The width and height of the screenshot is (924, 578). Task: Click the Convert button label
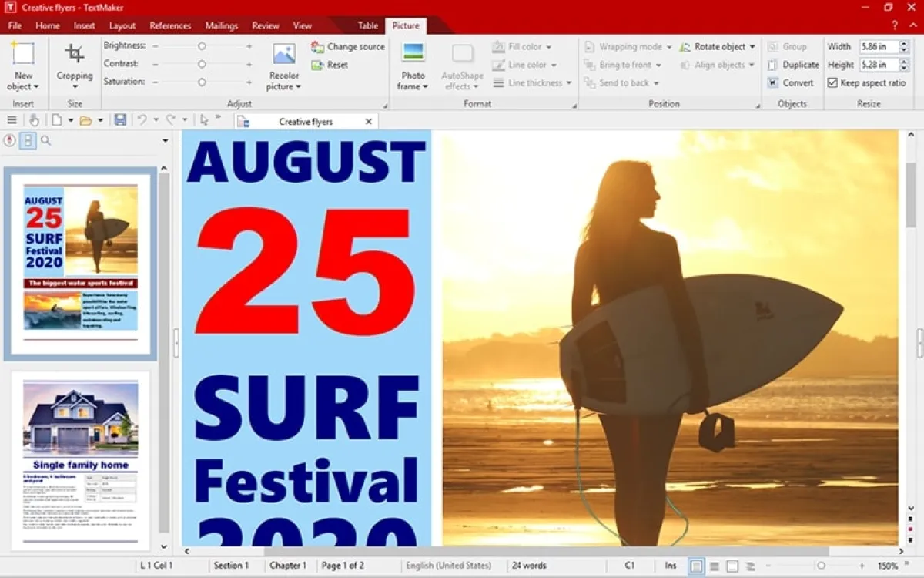[798, 82]
